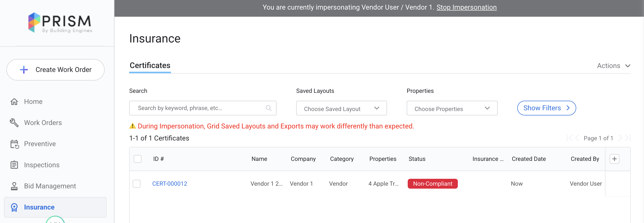Image resolution: width=644 pixels, height=223 pixels.
Task: Open certificate CERT-000012 link
Action: coord(169,184)
